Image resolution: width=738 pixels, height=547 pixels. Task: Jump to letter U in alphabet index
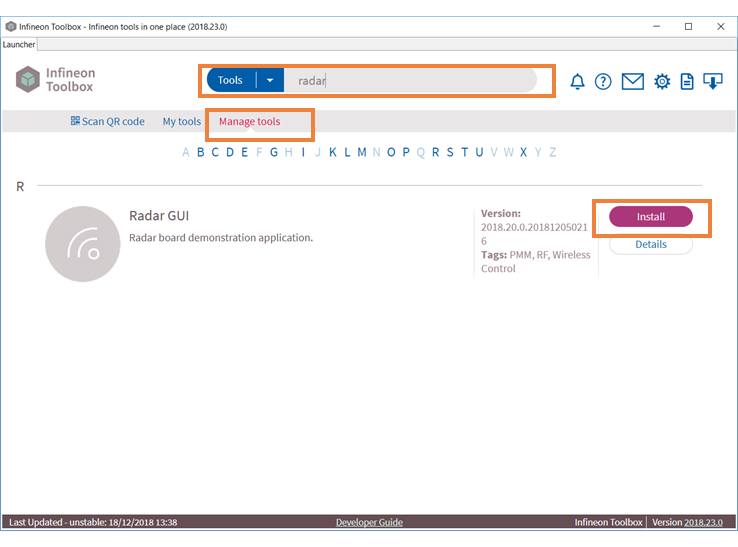[x=479, y=152]
